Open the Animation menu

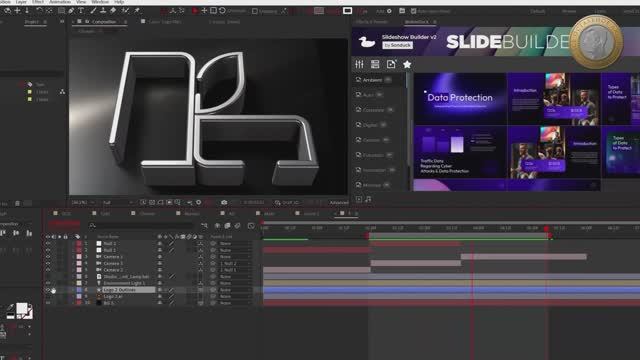(60, 2)
